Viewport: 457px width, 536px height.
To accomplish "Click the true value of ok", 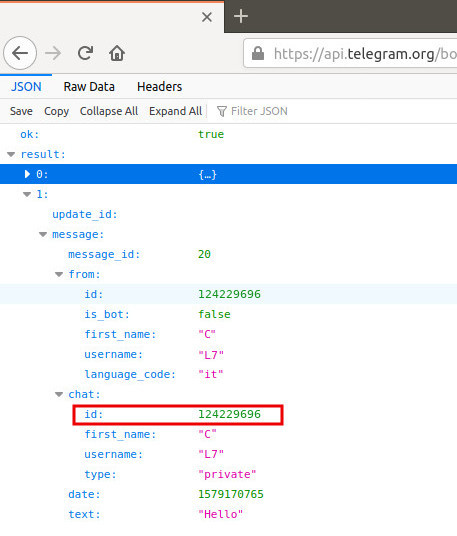I will point(211,134).
